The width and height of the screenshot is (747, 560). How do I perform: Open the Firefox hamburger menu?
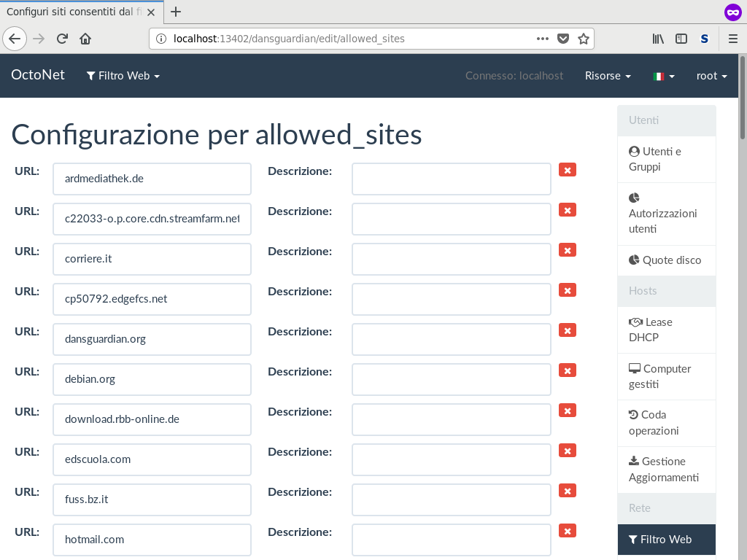[732, 39]
